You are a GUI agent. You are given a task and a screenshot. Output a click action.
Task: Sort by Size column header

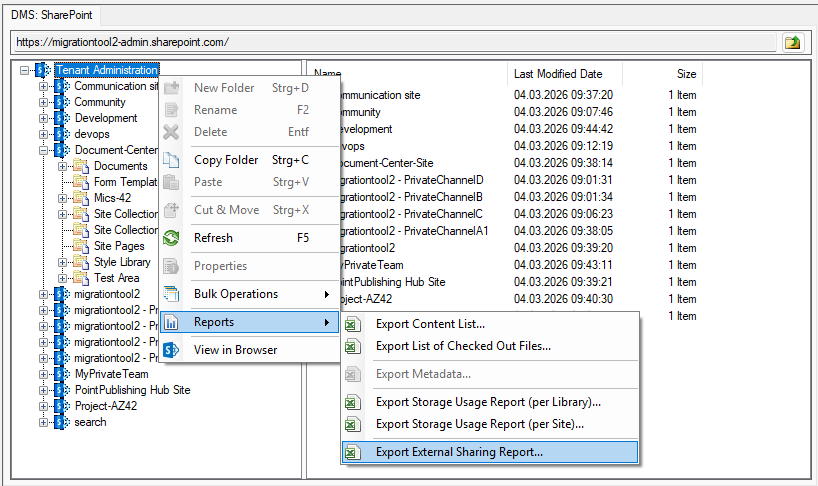pyautogui.click(x=662, y=74)
